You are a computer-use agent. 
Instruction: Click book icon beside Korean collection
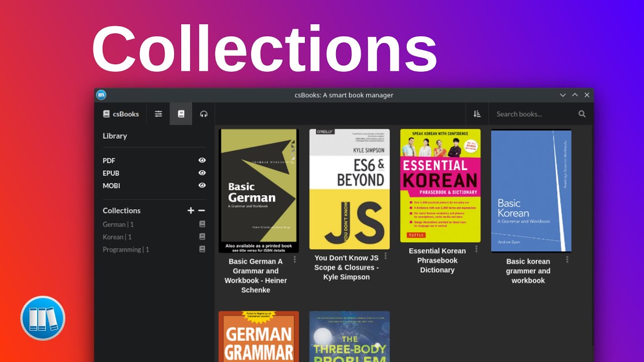pos(202,237)
